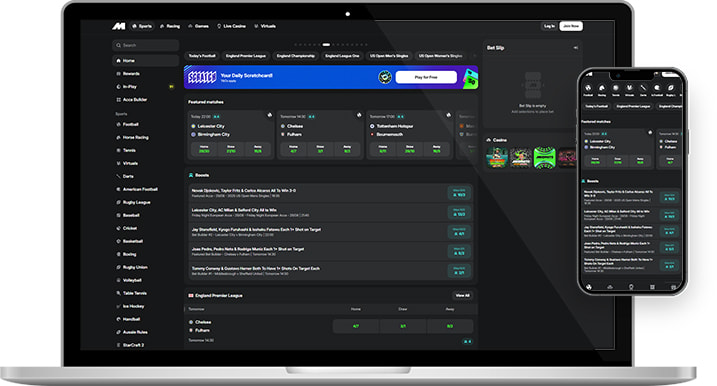Click Play for Free on the scratchcard banner
The image size is (717, 386).
pyautogui.click(x=426, y=77)
